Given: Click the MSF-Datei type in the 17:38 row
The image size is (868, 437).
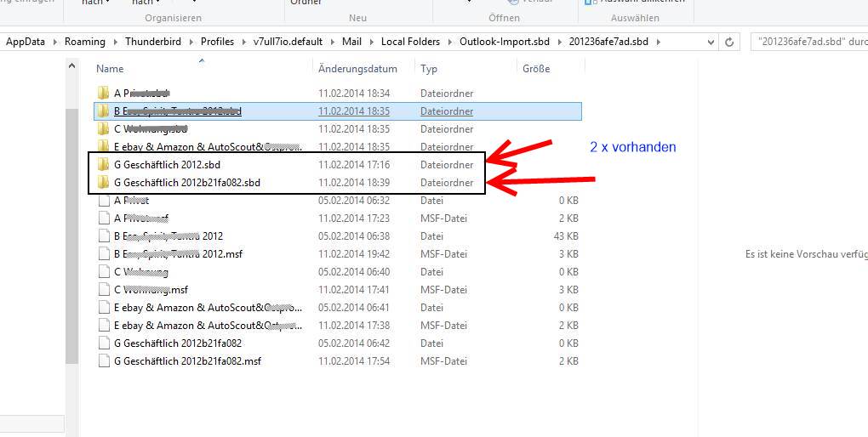Looking at the screenshot, I should [443, 326].
